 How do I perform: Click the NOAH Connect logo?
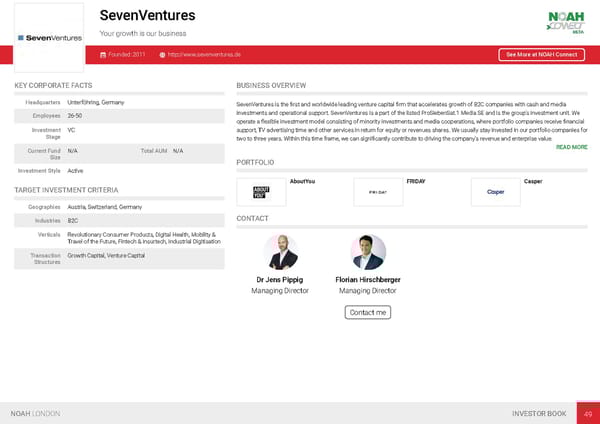pyautogui.click(x=565, y=21)
